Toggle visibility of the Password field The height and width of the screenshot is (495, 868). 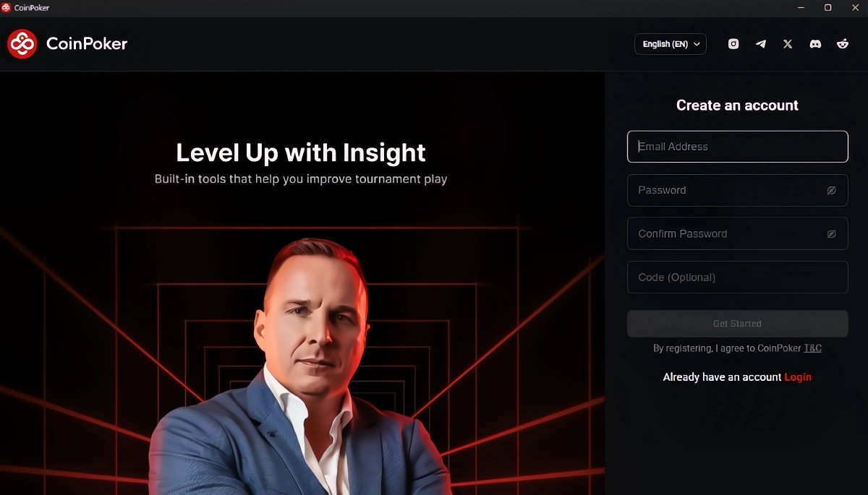tap(832, 191)
